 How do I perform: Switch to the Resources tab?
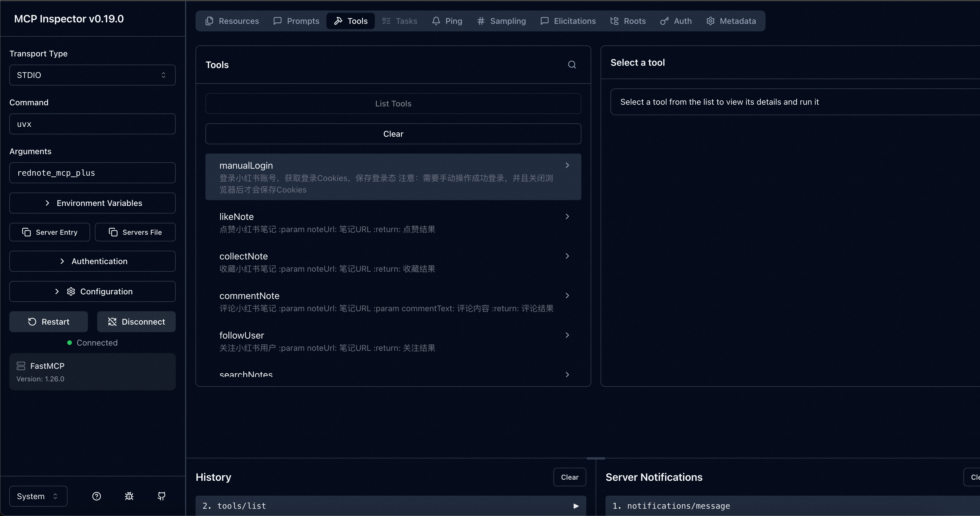pos(232,21)
